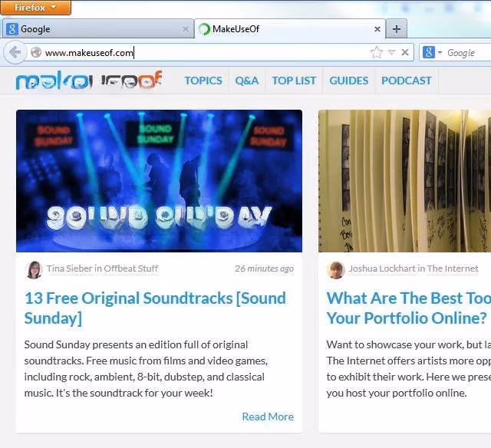Click the Sound Sunday article thumbnail image
Viewport: 491px width, 448px height.
click(159, 181)
